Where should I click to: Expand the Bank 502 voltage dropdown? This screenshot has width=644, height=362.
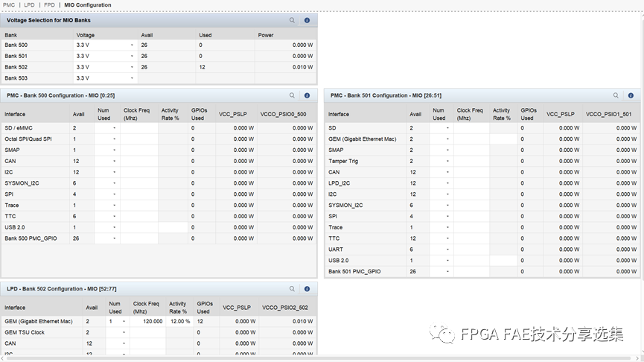pyautogui.click(x=132, y=67)
